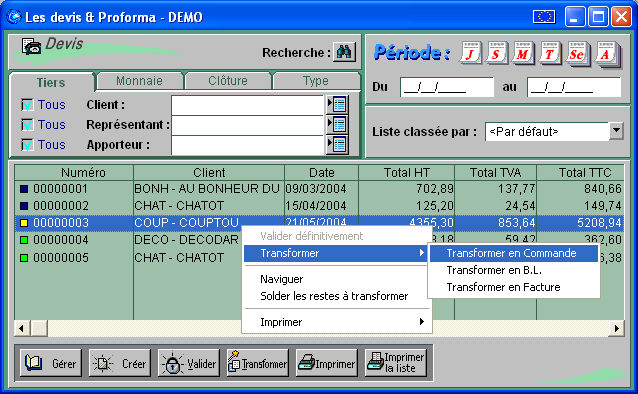Image resolution: width=638 pixels, height=394 pixels.
Task: Select the 'A' year period calendar icon
Action: (x=606, y=53)
